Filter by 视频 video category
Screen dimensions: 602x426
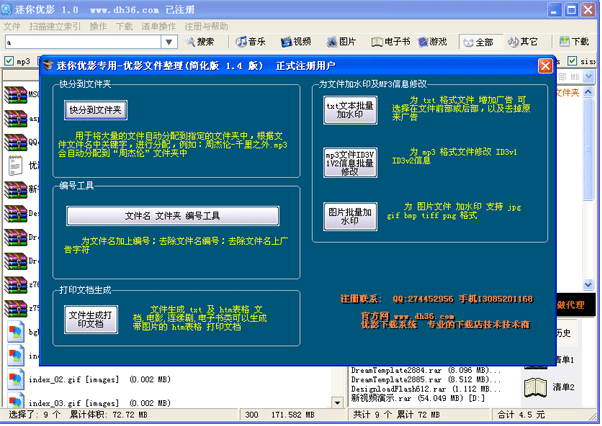[x=296, y=41]
